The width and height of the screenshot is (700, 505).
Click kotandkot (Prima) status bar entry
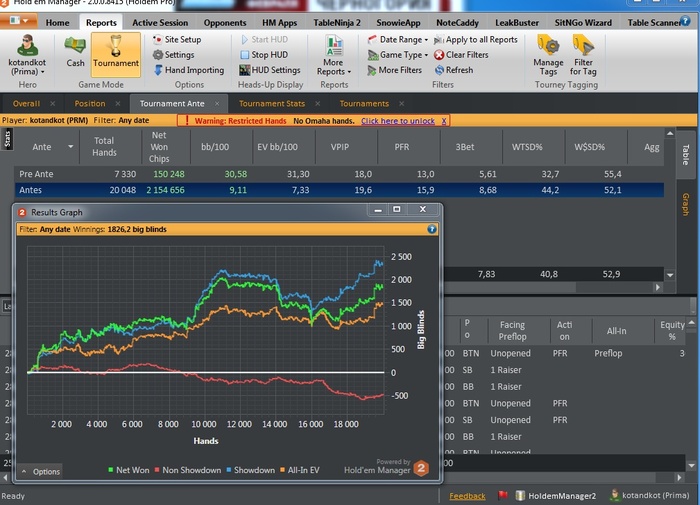tap(650, 495)
